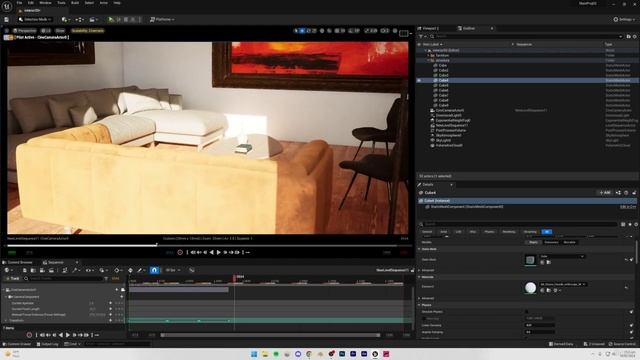Select the viewport translate tool
Screen dimensions: 640x360
click(x=302, y=31)
